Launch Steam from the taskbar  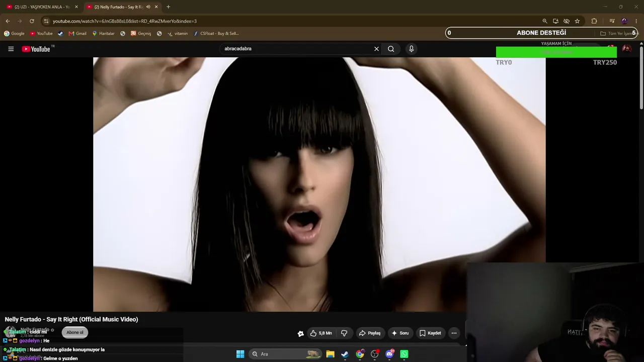pos(345,354)
